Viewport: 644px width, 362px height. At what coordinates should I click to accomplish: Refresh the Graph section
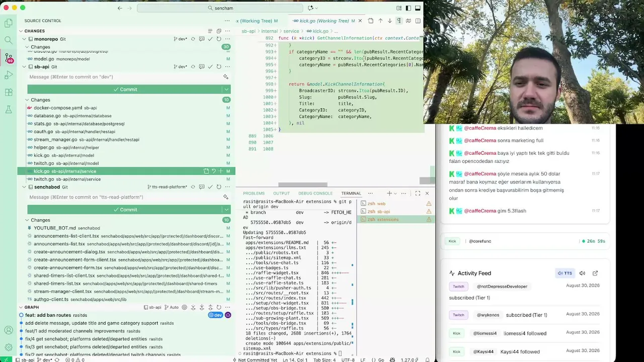point(219,307)
